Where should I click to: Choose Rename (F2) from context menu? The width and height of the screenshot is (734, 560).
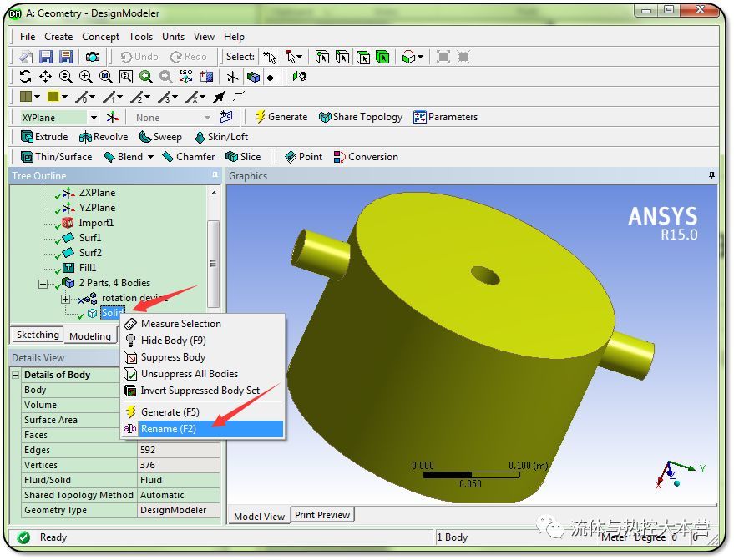[203, 429]
